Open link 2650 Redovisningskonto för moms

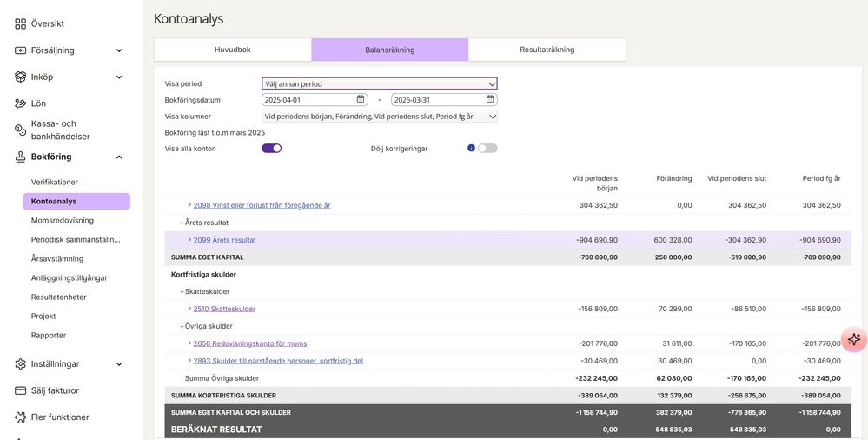tap(250, 343)
